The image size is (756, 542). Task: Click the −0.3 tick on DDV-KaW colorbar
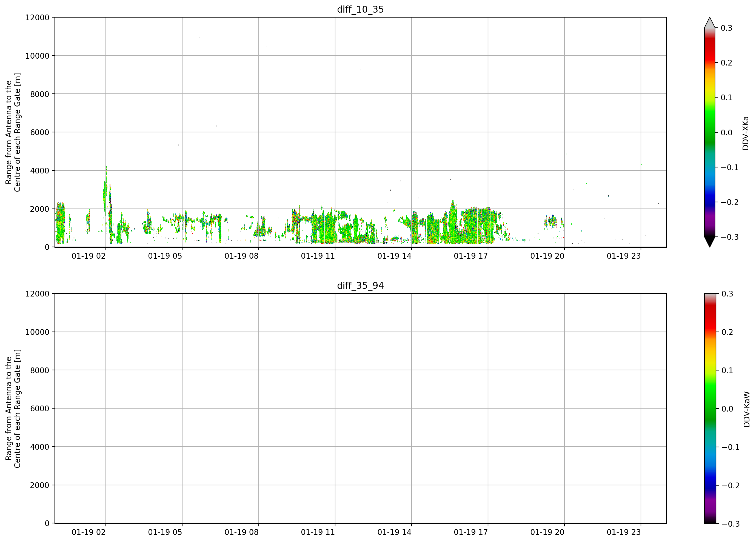click(730, 524)
